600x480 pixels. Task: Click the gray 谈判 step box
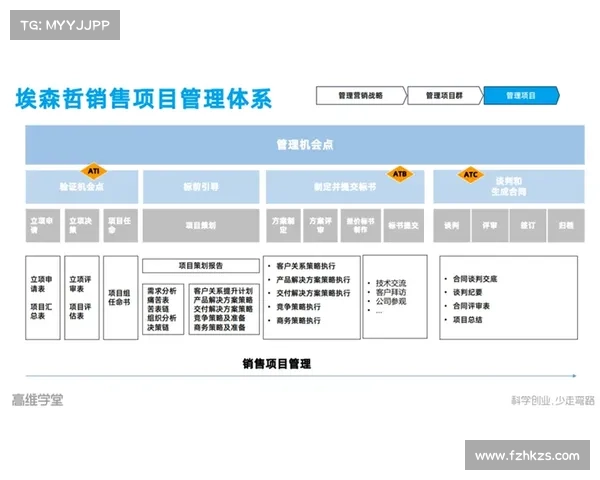tap(452, 227)
